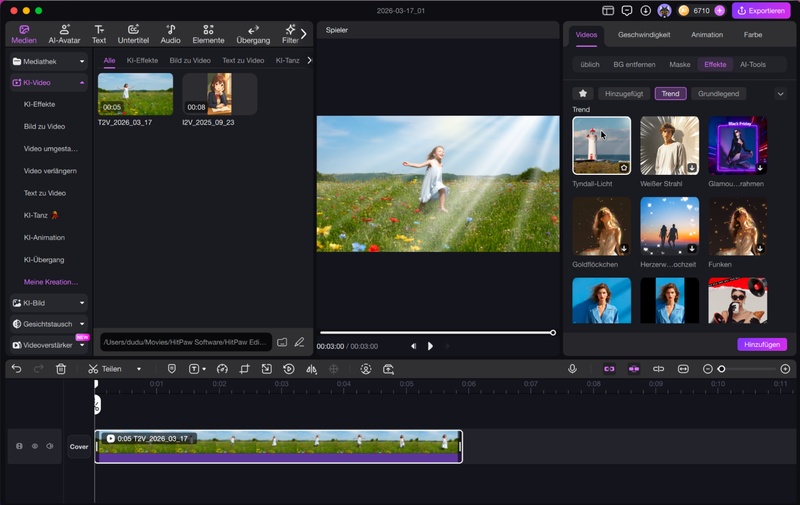Switch to Animation tab
Image resolution: width=800 pixels, height=505 pixels.
[707, 35]
